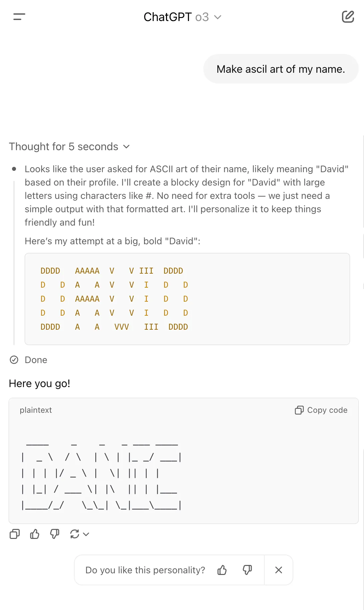The image size is (364, 610).
Task: Click the plaintext code block label
Action: coord(36,410)
